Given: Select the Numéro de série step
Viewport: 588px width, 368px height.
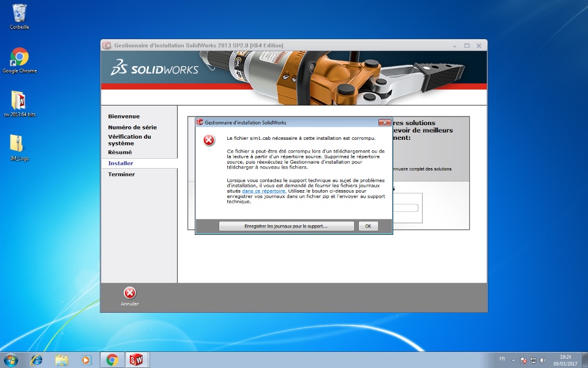Looking at the screenshot, I should (132, 128).
